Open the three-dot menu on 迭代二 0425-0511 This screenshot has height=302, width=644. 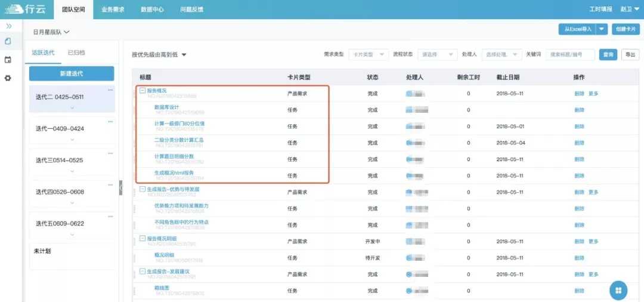(110, 90)
